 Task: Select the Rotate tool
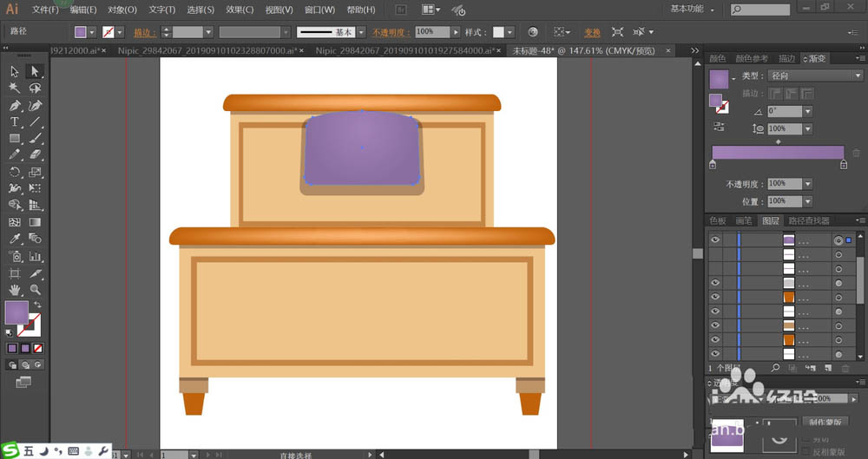click(x=15, y=172)
